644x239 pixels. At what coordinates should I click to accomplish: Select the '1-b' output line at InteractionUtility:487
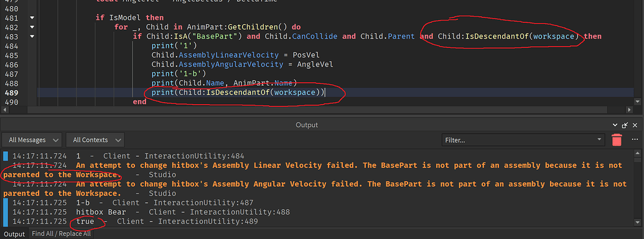tap(133, 203)
